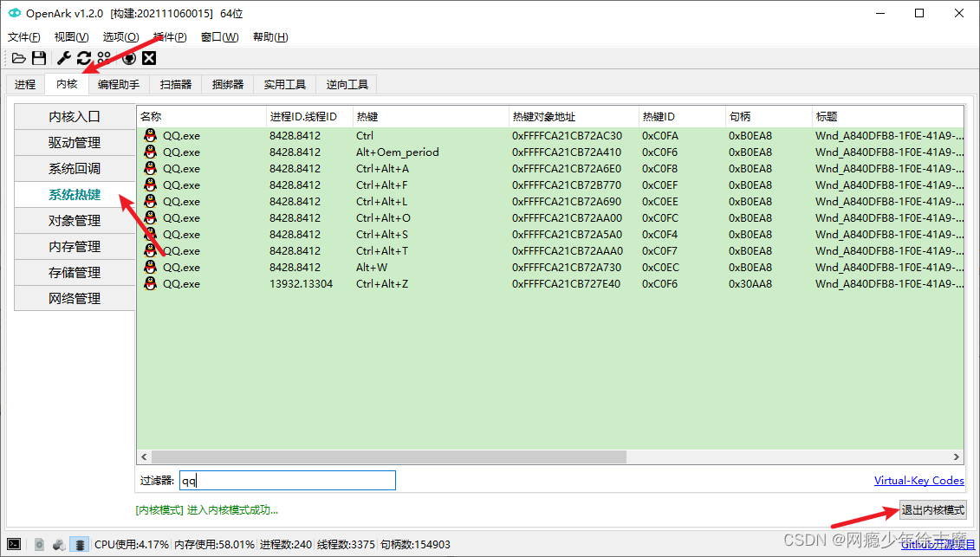
Task: Open the 视图(V) menu
Action: coord(71,37)
